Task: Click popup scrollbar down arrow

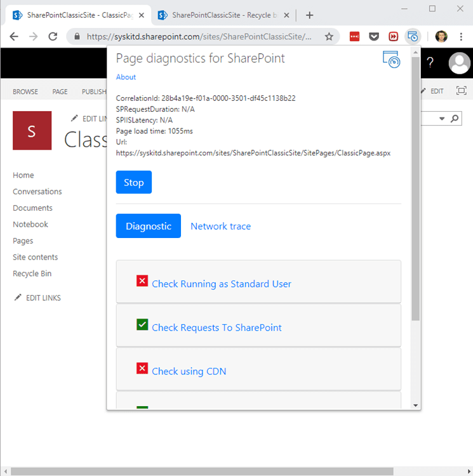Action: [x=416, y=406]
